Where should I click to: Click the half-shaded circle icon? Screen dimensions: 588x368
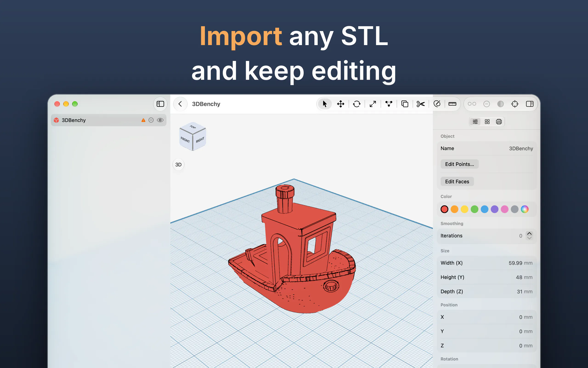tap(500, 104)
